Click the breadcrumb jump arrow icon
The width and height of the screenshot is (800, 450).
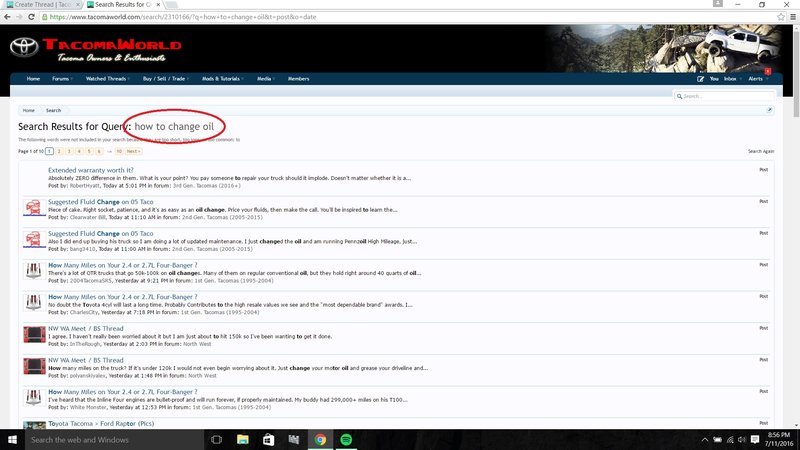(x=769, y=110)
